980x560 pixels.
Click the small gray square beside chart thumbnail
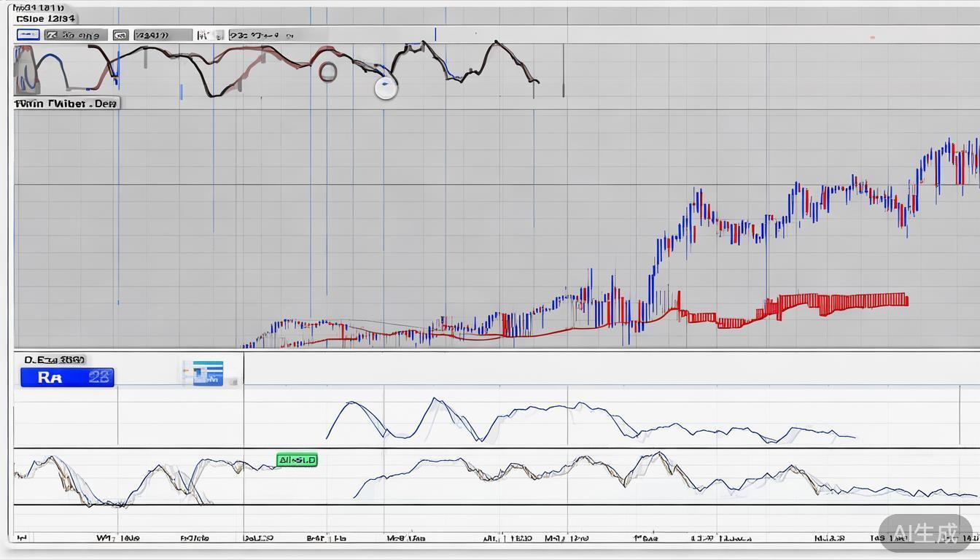coord(233,381)
